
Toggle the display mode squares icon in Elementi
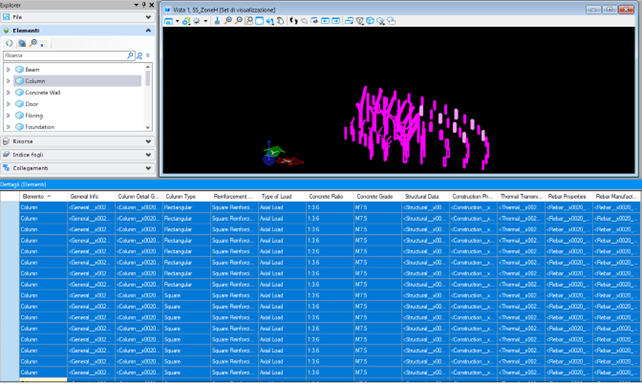[x=44, y=43]
